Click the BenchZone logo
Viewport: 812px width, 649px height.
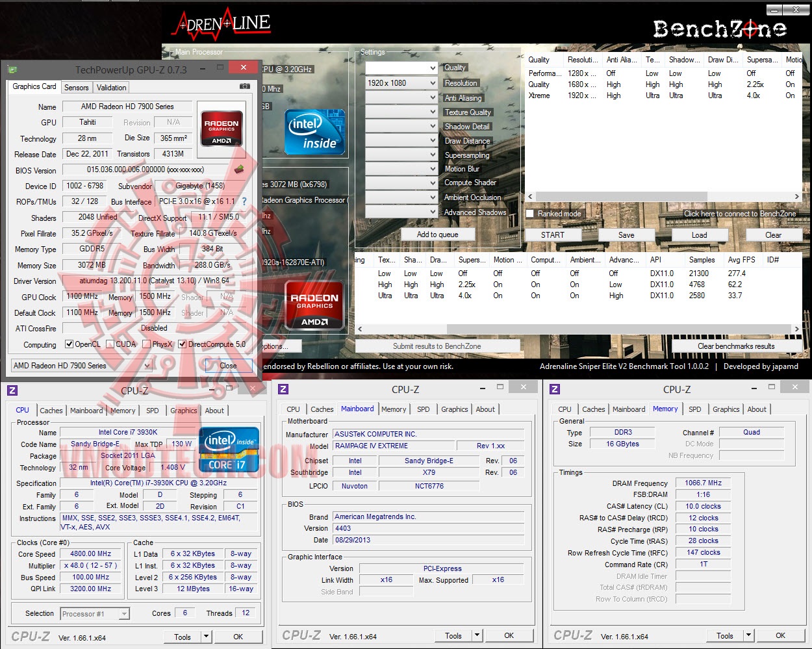click(720, 29)
